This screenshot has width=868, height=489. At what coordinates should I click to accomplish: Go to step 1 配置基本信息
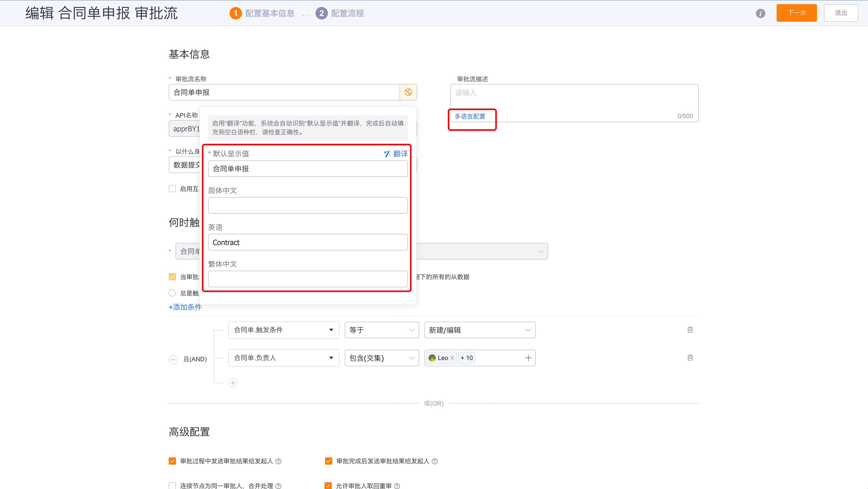pyautogui.click(x=262, y=13)
